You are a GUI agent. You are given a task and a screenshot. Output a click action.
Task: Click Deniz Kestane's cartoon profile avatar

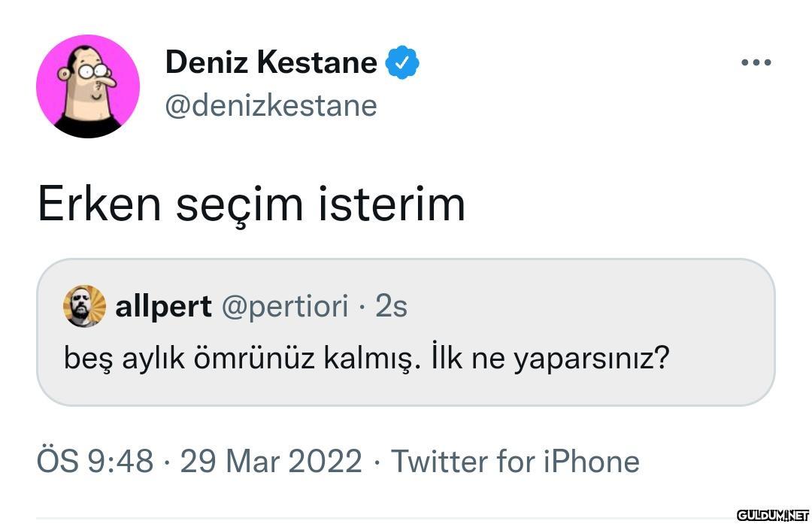[88, 86]
